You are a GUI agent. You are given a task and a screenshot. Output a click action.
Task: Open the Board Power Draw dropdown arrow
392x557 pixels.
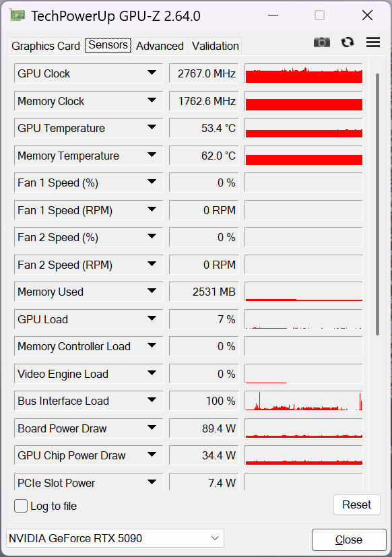(152, 427)
